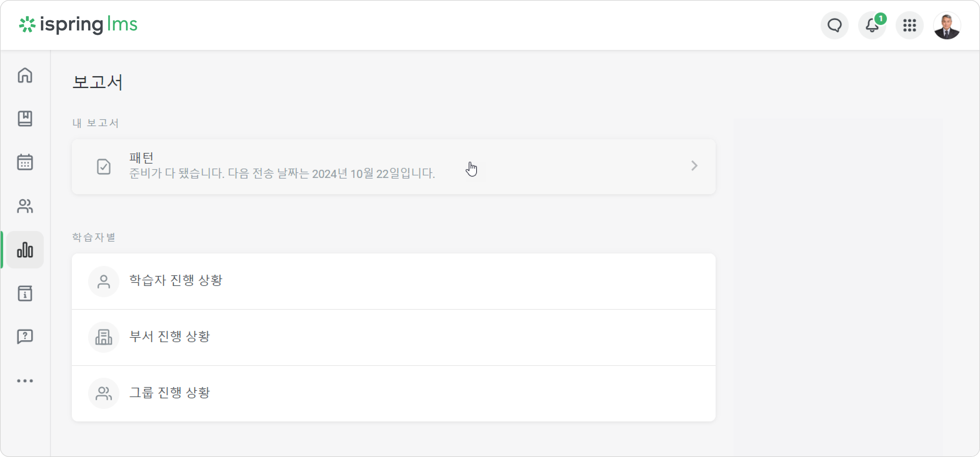Image resolution: width=980 pixels, height=457 pixels.
Task: Select the reports bar chart icon
Action: click(25, 250)
